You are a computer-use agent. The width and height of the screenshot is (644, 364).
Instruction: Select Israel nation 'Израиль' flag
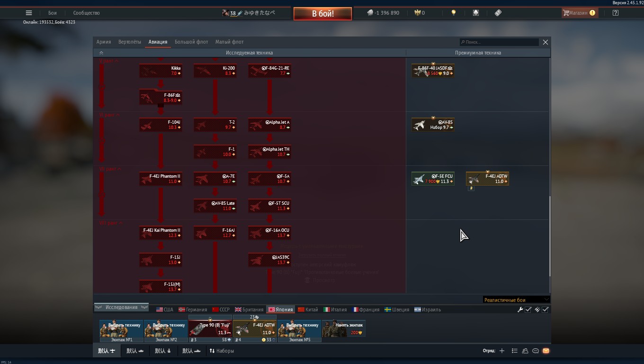click(428, 309)
